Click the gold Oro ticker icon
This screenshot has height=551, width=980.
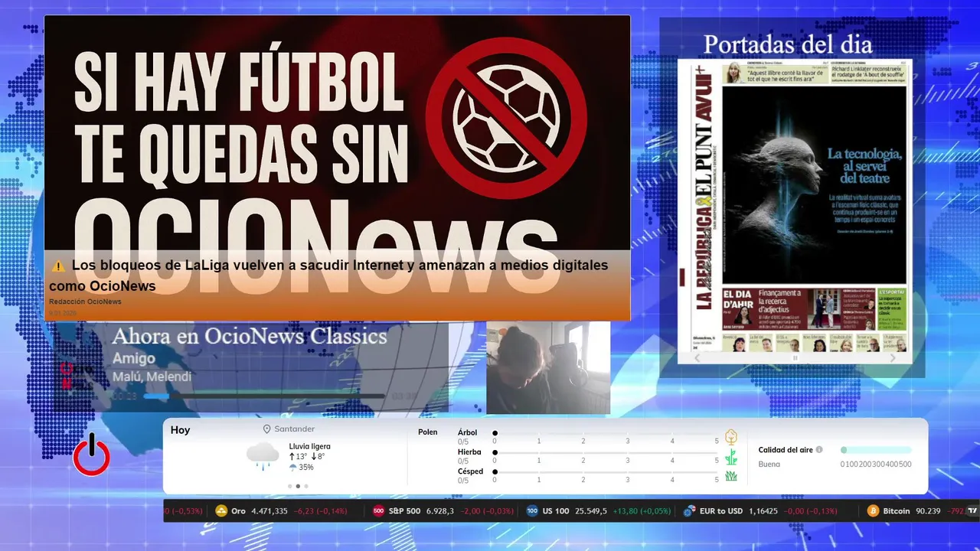[222, 510]
